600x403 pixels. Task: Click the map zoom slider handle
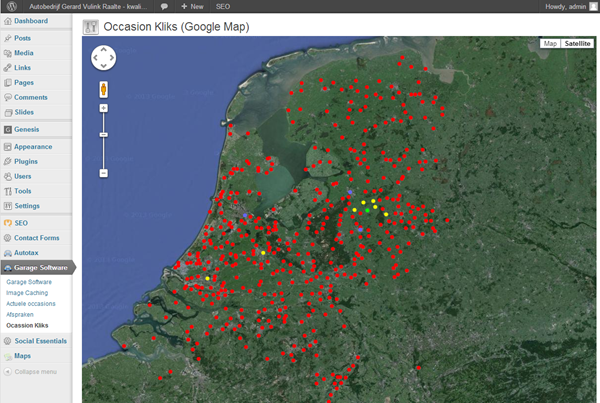click(x=103, y=135)
